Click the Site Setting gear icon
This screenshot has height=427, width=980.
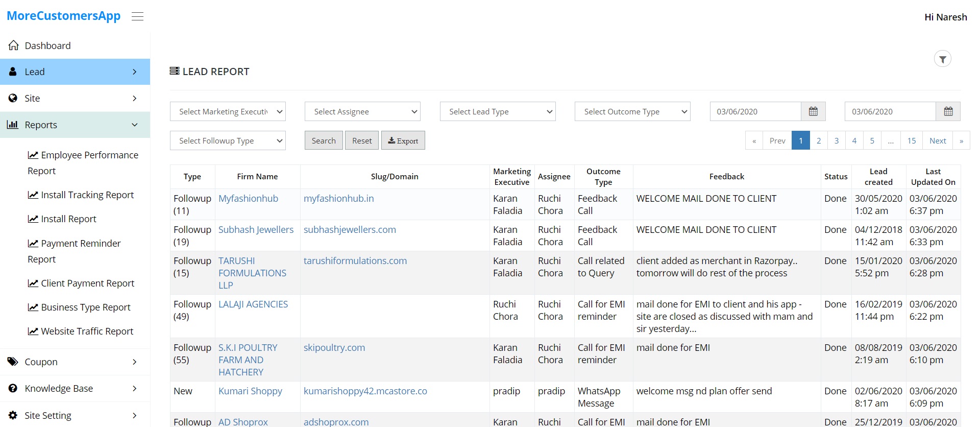click(13, 415)
